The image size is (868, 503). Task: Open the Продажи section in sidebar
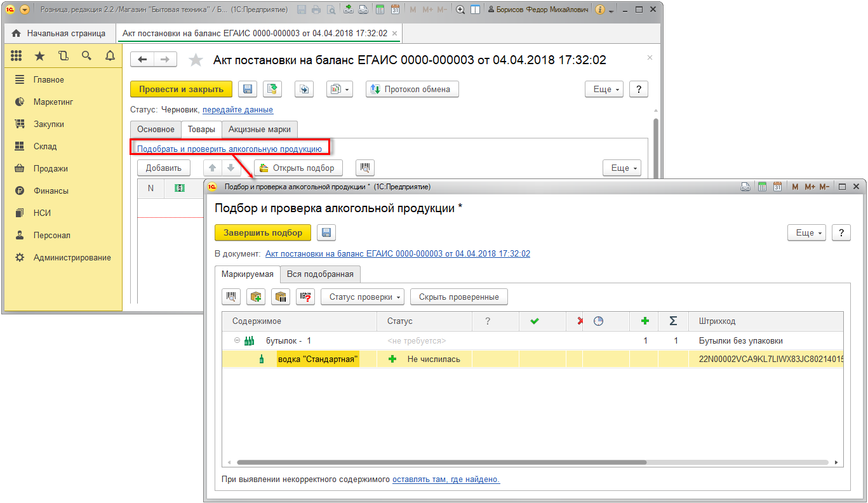[51, 168]
